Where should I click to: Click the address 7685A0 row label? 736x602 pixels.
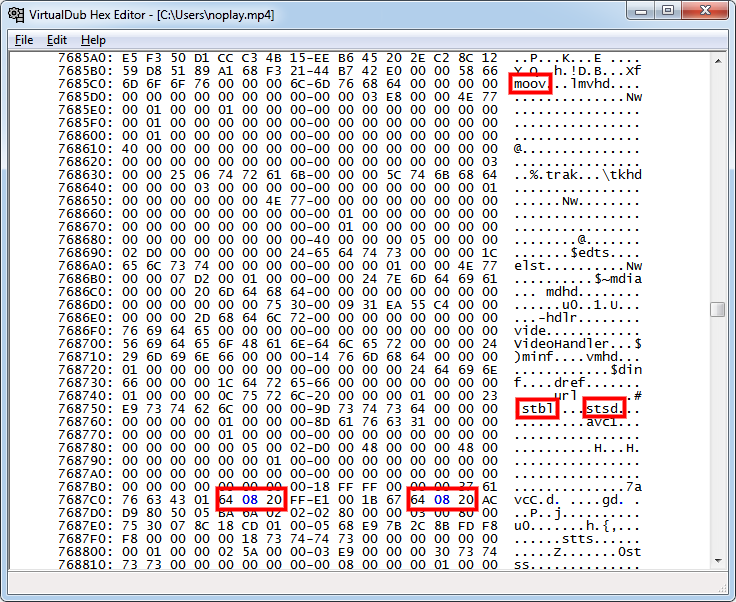tap(85, 58)
